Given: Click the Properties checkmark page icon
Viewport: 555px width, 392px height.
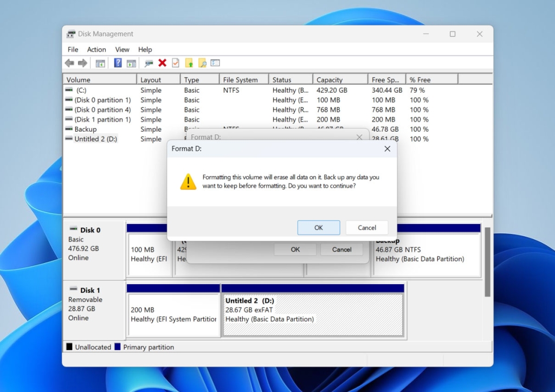Looking at the screenshot, I should point(176,63).
